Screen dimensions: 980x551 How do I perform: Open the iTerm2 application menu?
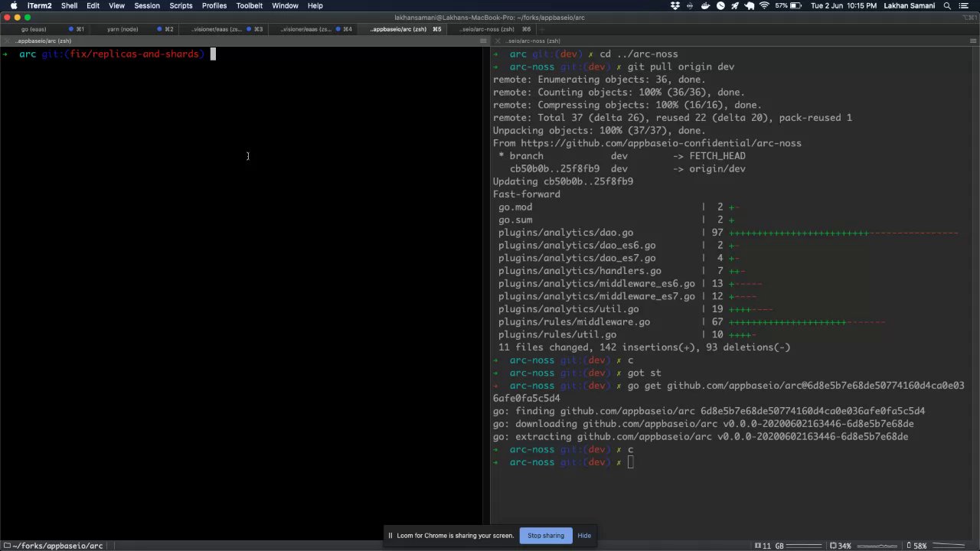pyautogui.click(x=39, y=5)
